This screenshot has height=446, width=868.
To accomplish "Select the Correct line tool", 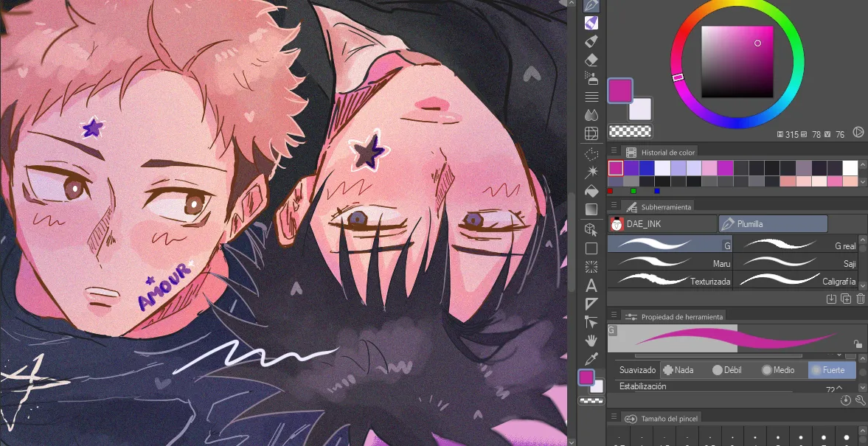I will (591, 322).
